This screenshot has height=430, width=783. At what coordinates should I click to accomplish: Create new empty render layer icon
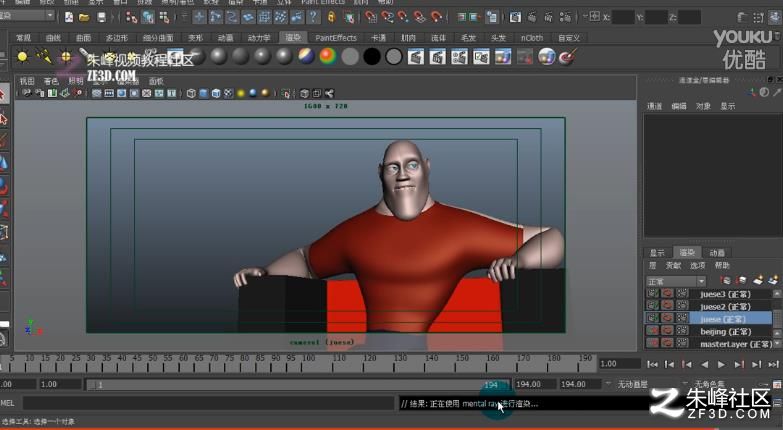pyautogui.click(x=759, y=281)
